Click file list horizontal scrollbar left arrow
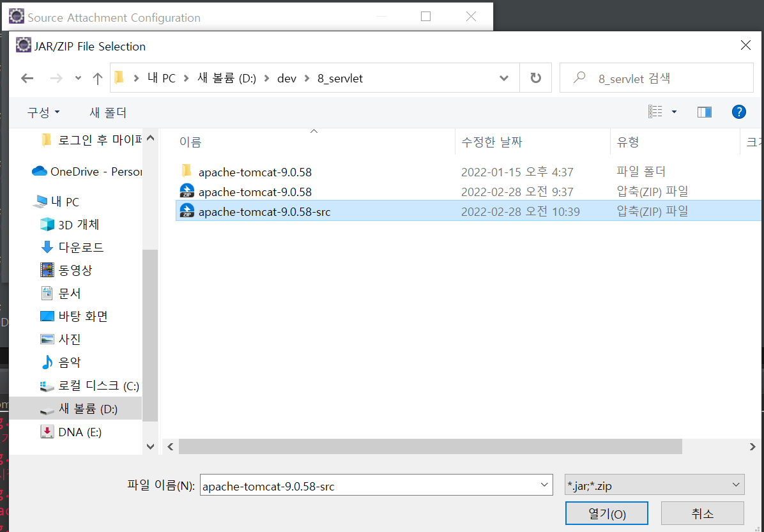This screenshot has height=532, width=764. (x=170, y=446)
